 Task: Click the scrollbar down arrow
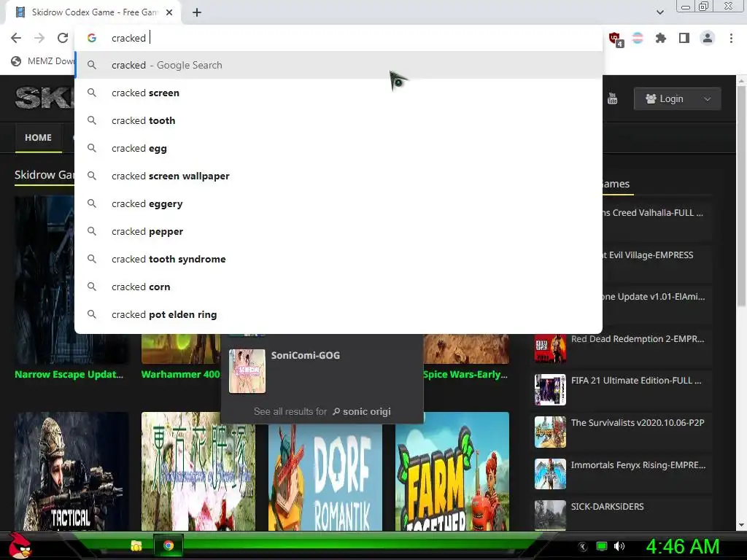click(741, 525)
